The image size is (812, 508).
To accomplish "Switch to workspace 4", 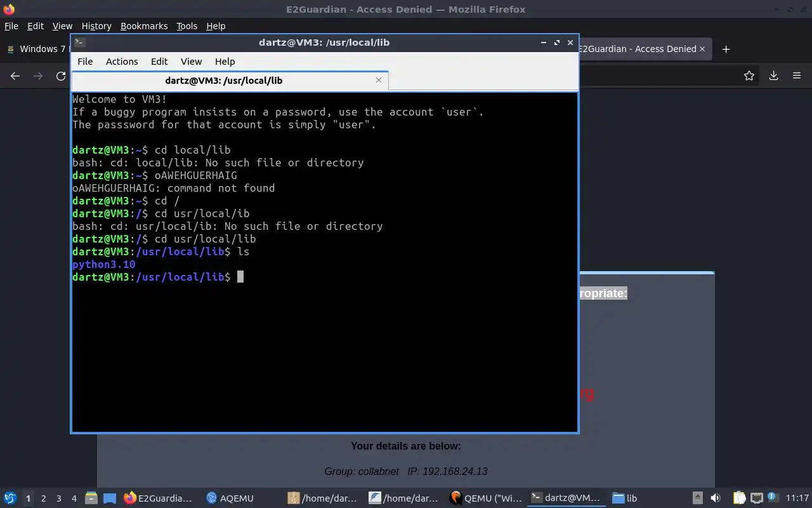I will [x=74, y=498].
